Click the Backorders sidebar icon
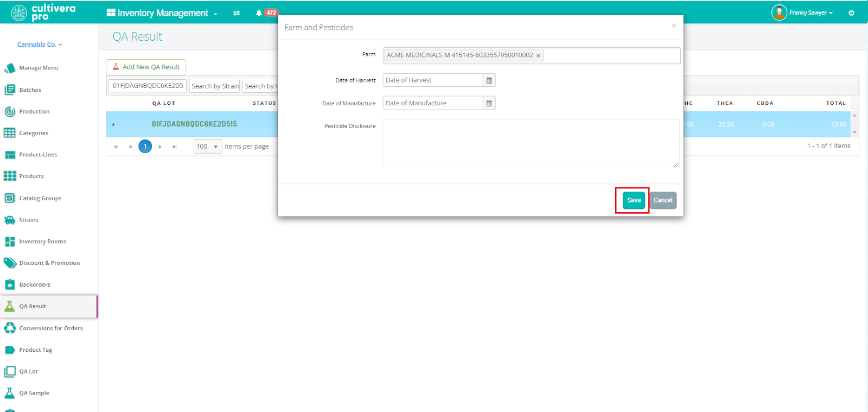This screenshot has height=412, width=868. (10, 284)
